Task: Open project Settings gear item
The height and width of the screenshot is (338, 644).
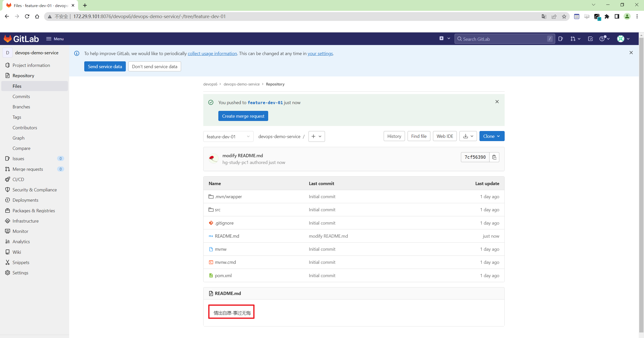Action: (x=20, y=273)
